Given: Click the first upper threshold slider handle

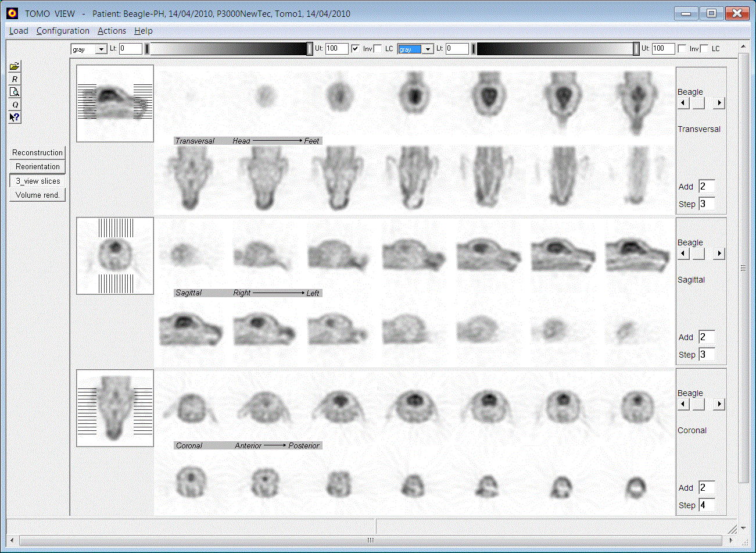Looking at the screenshot, I should pyautogui.click(x=310, y=49).
